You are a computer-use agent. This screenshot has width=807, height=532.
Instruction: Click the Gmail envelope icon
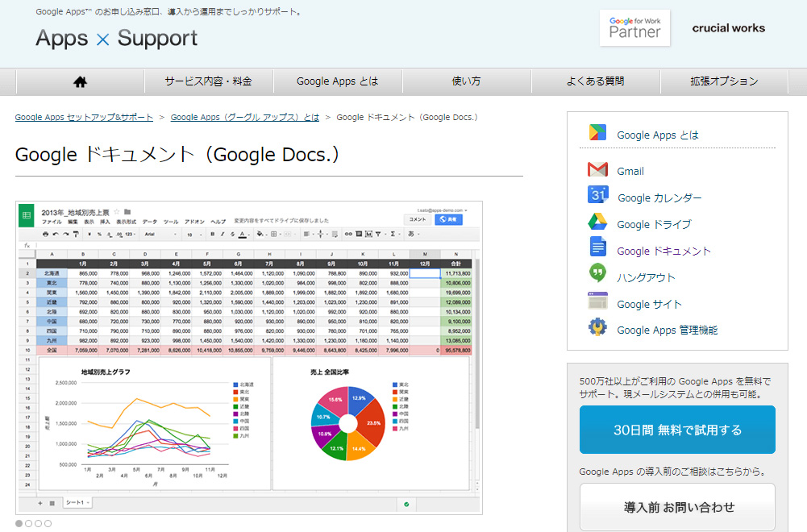pos(597,170)
